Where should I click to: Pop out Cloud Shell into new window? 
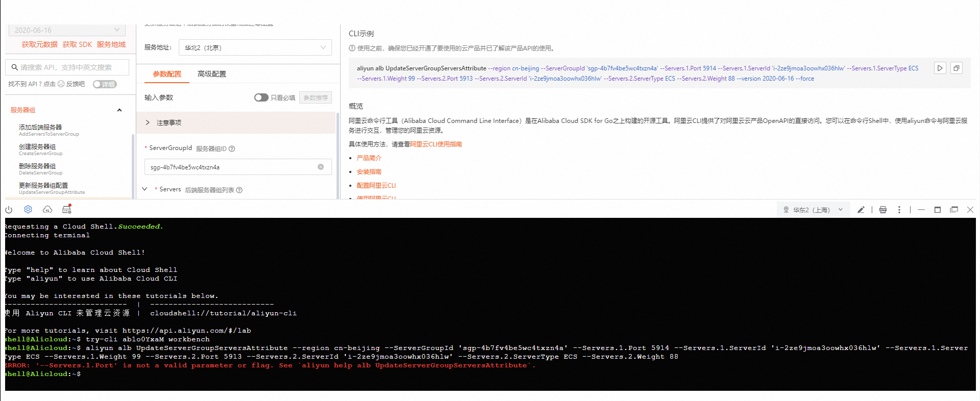point(954,210)
